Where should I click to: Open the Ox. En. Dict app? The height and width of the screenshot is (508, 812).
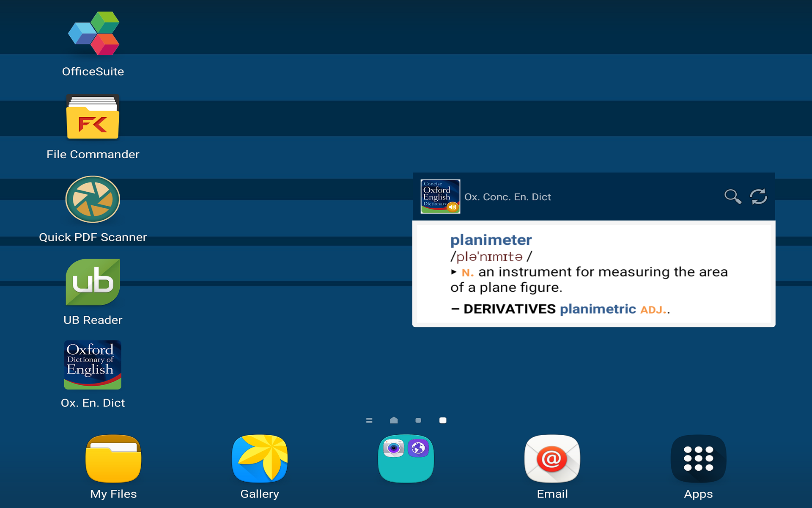tap(93, 364)
